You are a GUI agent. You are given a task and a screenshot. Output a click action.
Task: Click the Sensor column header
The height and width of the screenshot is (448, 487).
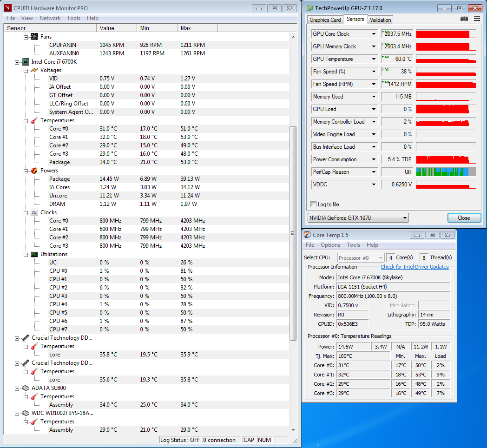[x=50, y=28]
